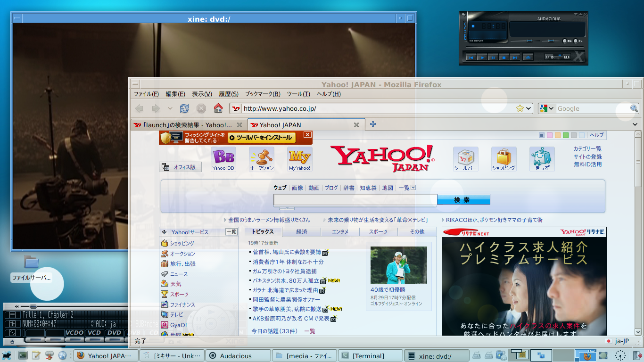Open the notepad launcher in the panel
The width and height of the screenshot is (644, 362).
coord(36,355)
